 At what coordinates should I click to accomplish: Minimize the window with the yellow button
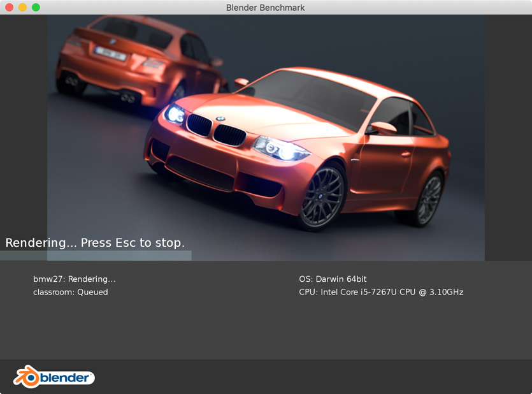click(22, 7)
